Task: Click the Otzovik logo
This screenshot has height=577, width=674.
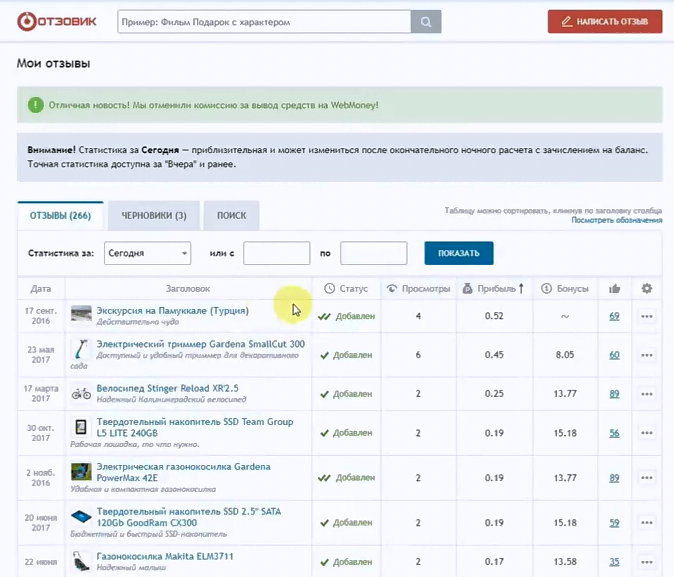Action: [55, 21]
